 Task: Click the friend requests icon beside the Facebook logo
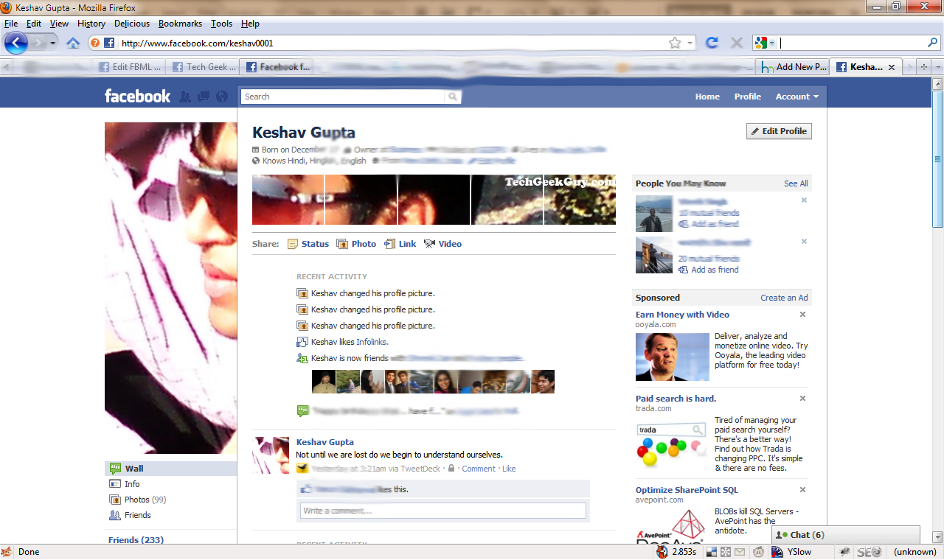[184, 97]
